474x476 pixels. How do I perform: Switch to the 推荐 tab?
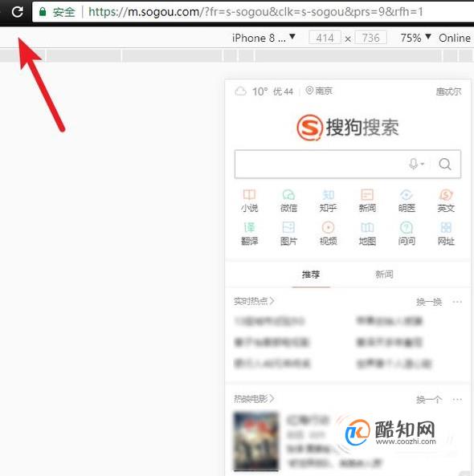tap(311, 275)
